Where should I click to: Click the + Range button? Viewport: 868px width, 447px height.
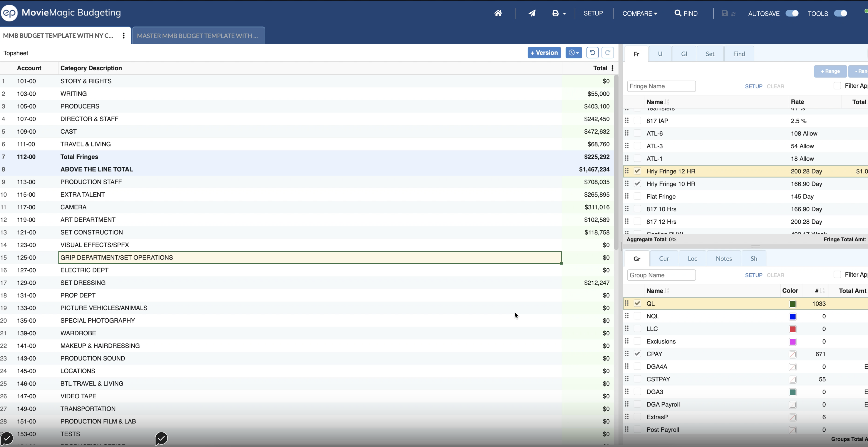coord(830,71)
